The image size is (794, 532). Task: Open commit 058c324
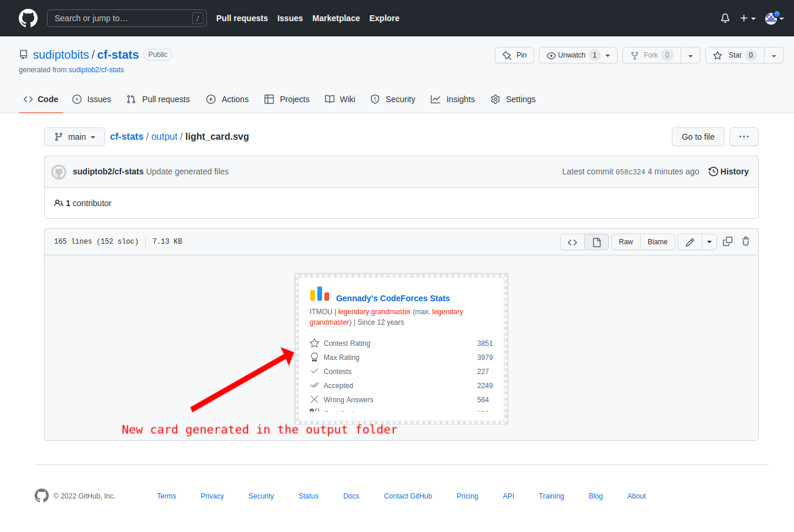pos(630,172)
